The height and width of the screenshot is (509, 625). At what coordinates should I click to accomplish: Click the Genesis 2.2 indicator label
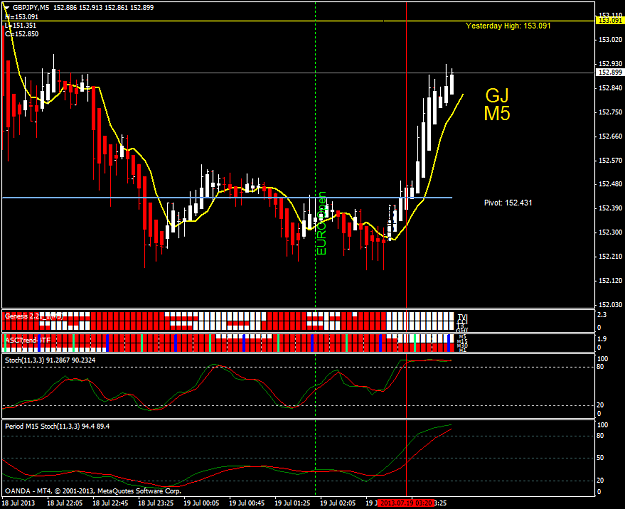[x=33, y=316]
